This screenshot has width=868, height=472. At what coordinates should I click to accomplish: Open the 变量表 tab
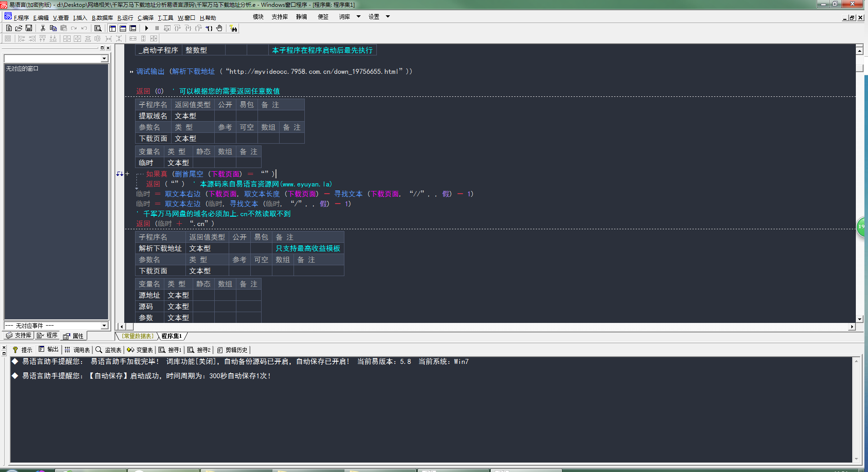[x=140, y=350]
